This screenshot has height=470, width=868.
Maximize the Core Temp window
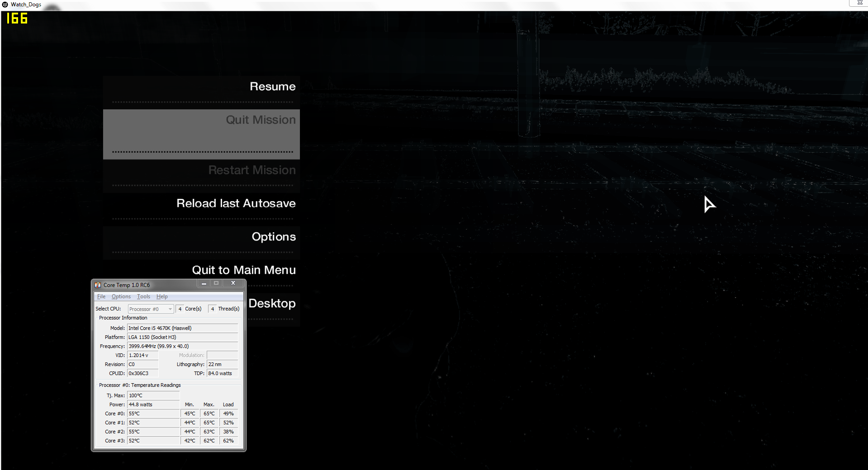coord(216,283)
